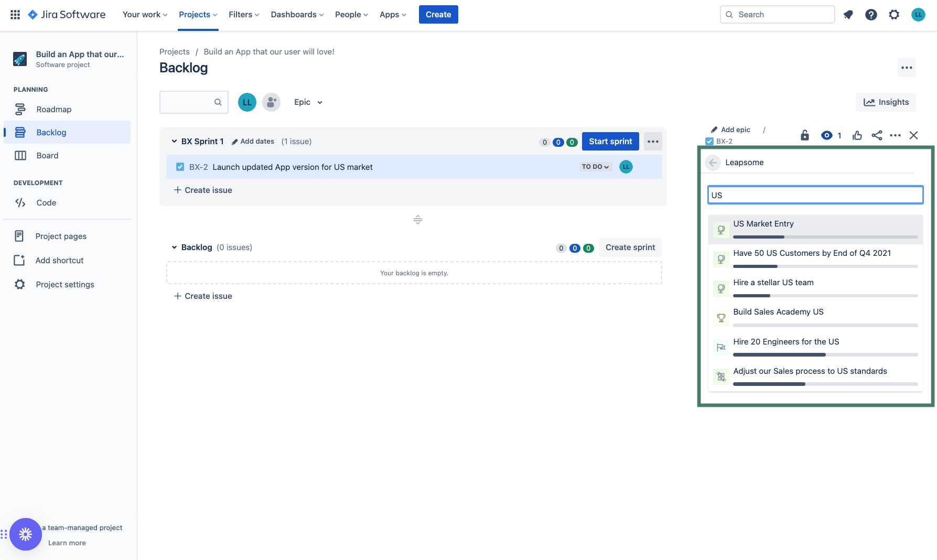Open the Dashboards menu

pyautogui.click(x=297, y=15)
